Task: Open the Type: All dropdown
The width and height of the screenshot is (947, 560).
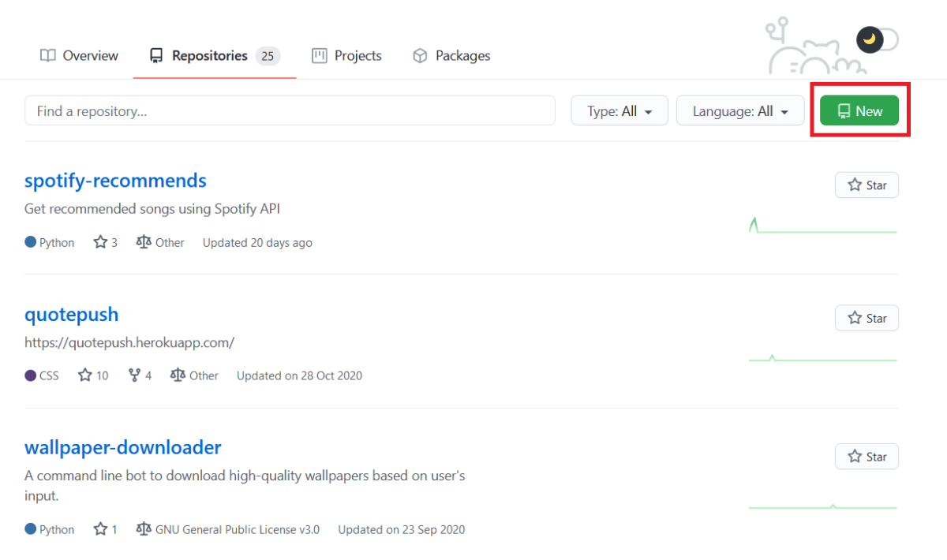Action: pos(619,111)
